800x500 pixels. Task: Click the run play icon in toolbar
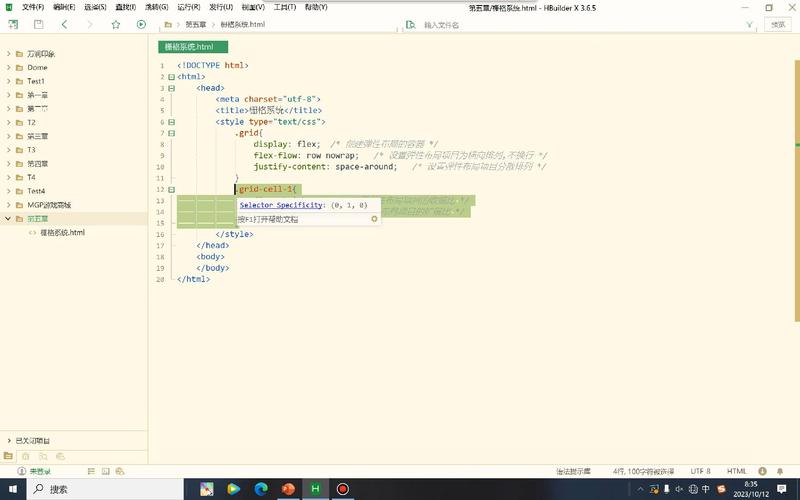pos(141,24)
